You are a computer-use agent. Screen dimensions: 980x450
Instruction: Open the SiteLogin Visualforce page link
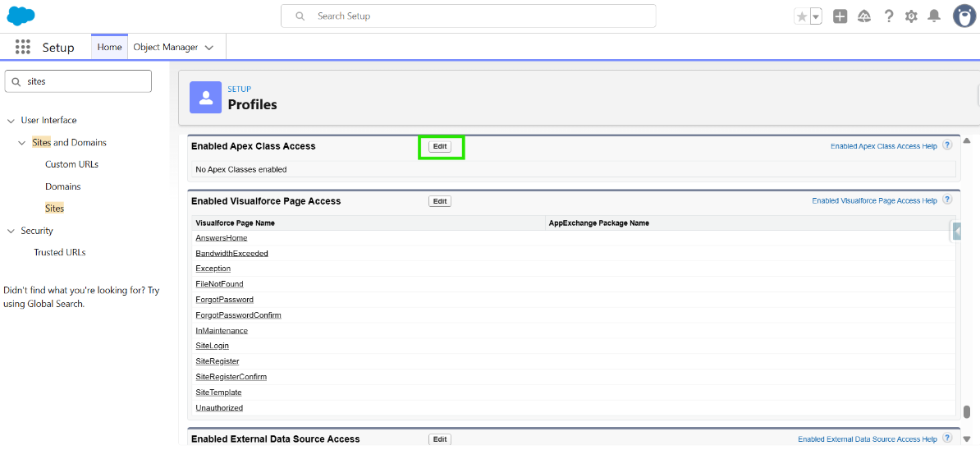click(212, 346)
